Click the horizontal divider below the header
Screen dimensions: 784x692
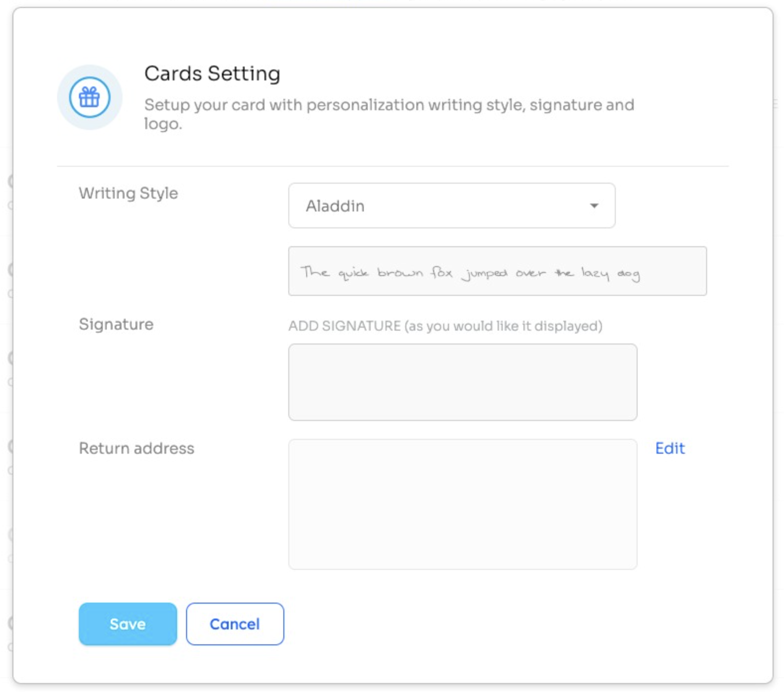pos(392,166)
